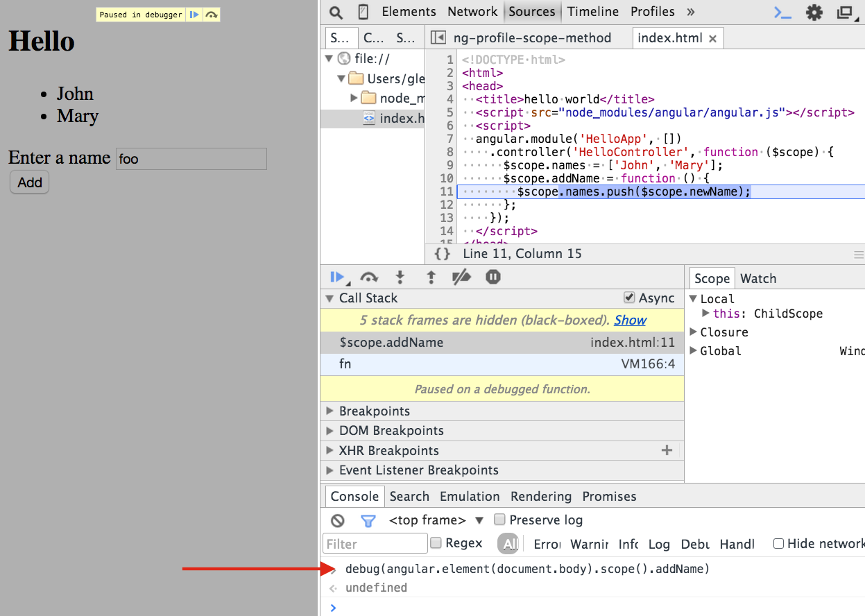This screenshot has height=616, width=865.
Task: Open the top frame context dropdown
Action: pos(436,520)
